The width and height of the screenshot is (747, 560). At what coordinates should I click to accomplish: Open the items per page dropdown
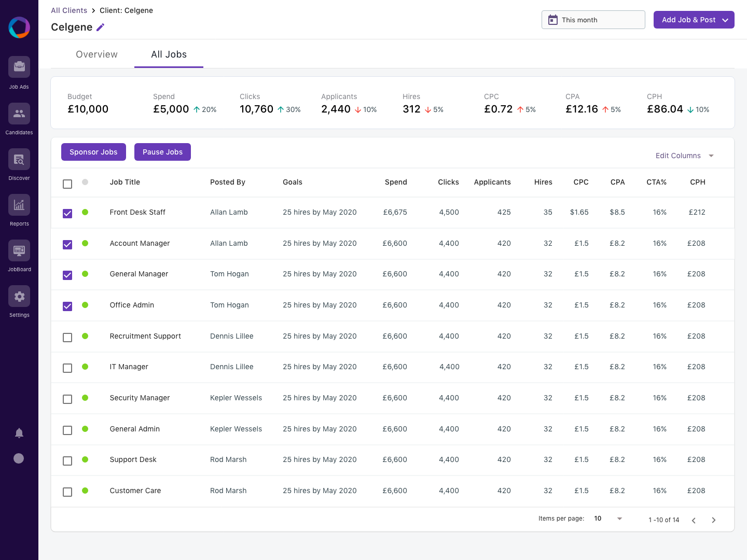click(x=619, y=519)
